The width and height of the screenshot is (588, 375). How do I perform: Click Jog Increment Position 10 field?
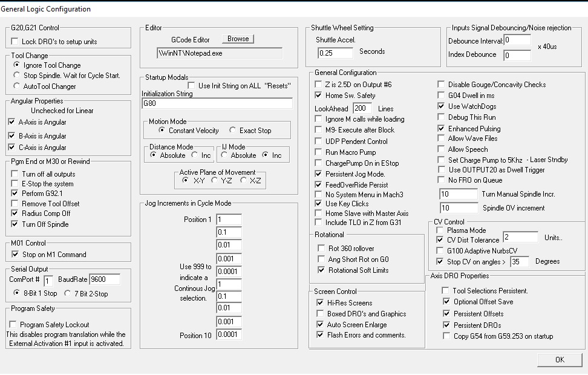[x=229, y=334]
